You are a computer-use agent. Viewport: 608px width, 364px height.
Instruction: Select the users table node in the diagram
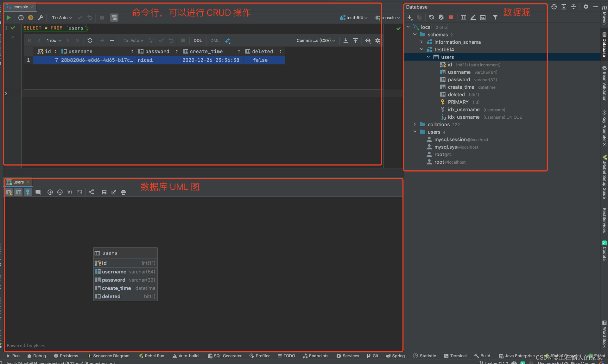pos(125,253)
